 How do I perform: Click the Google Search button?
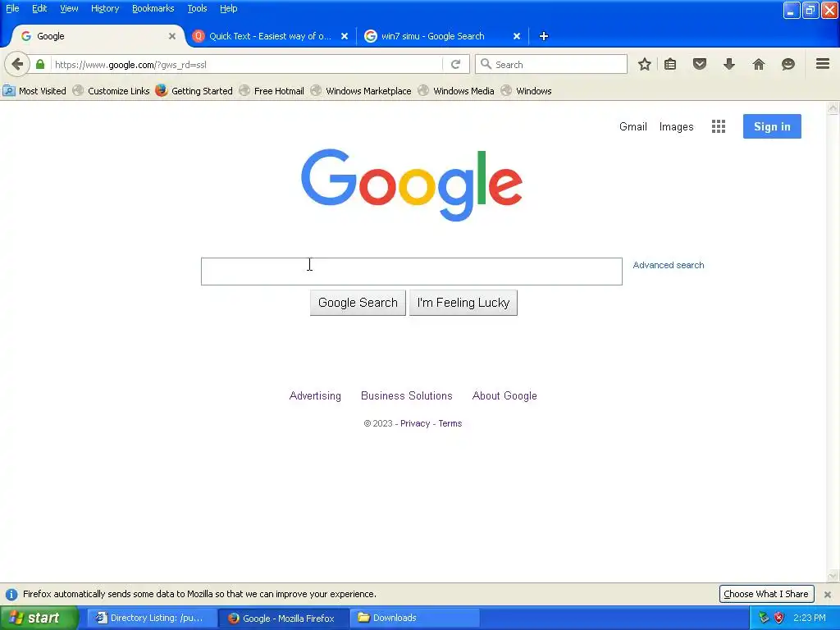pyautogui.click(x=358, y=303)
